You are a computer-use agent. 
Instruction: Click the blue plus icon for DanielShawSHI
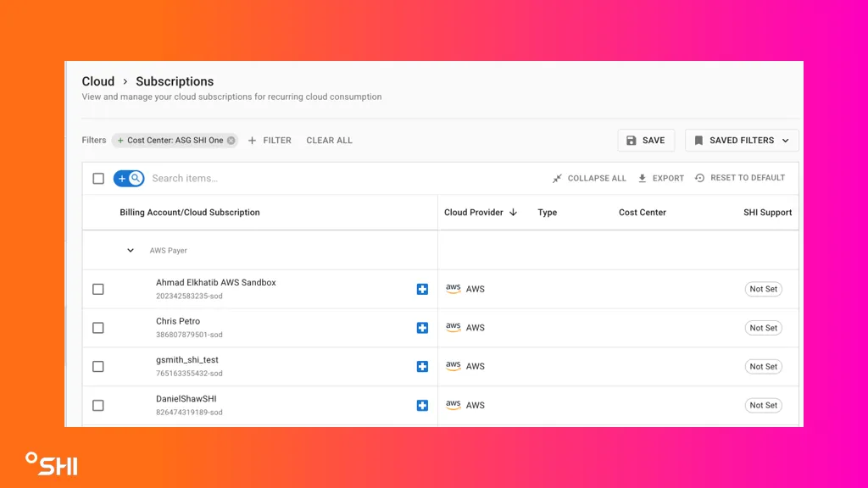click(x=422, y=406)
